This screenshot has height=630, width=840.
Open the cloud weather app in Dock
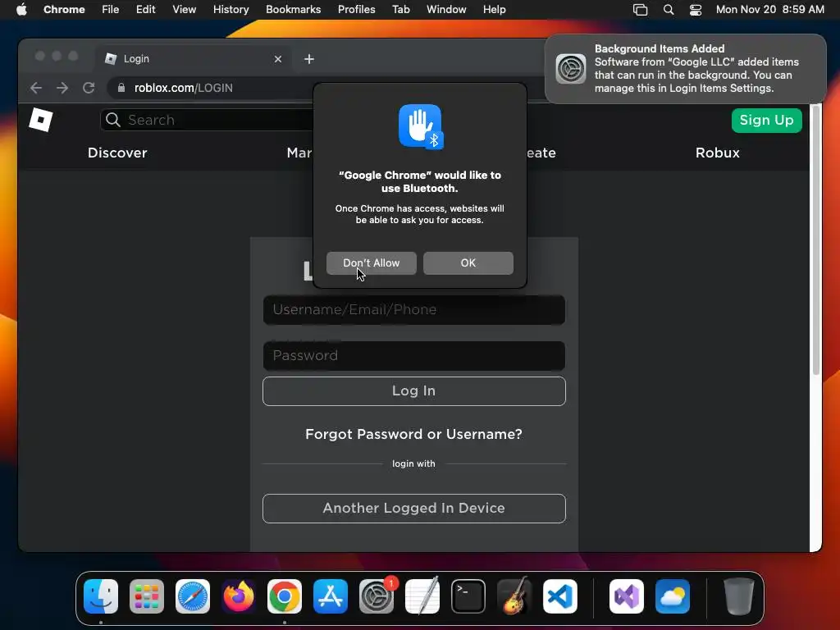pyautogui.click(x=673, y=596)
